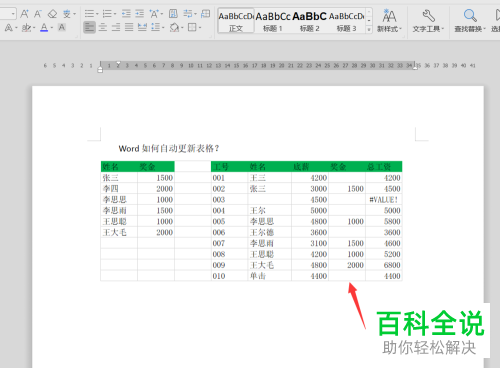Open the font settings dialog launcher
This screenshot has height=368, width=500.
[76, 36]
